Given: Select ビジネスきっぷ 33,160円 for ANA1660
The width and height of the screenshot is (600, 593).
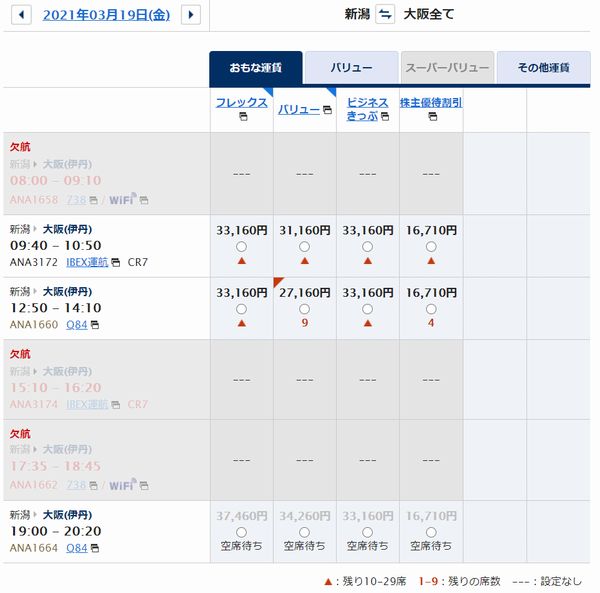Looking at the screenshot, I should [x=368, y=309].
